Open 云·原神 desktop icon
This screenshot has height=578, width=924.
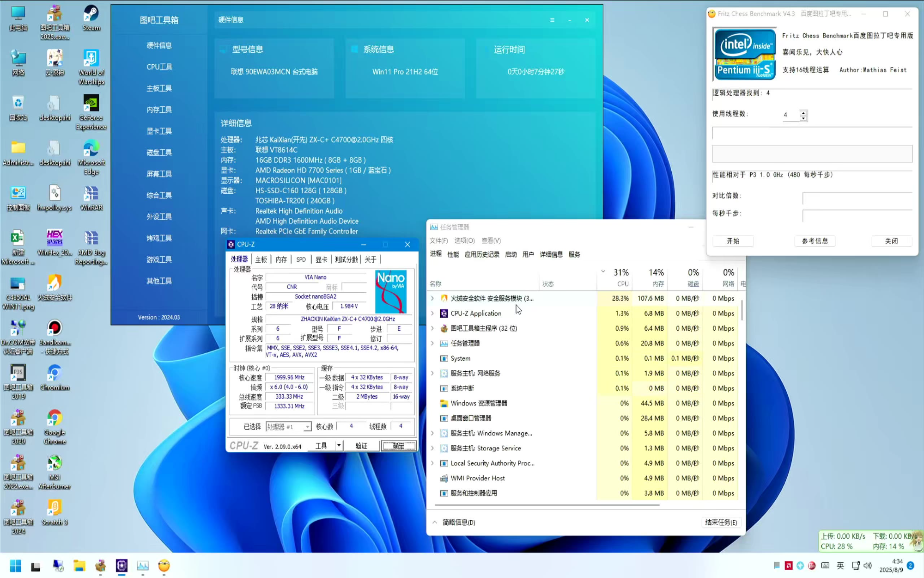point(55,63)
